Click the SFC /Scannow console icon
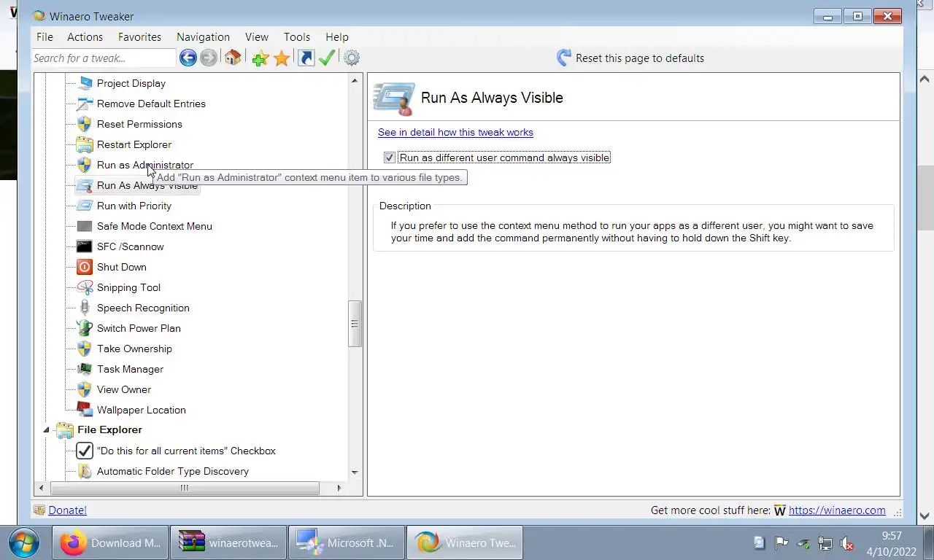The image size is (934, 560). click(85, 246)
